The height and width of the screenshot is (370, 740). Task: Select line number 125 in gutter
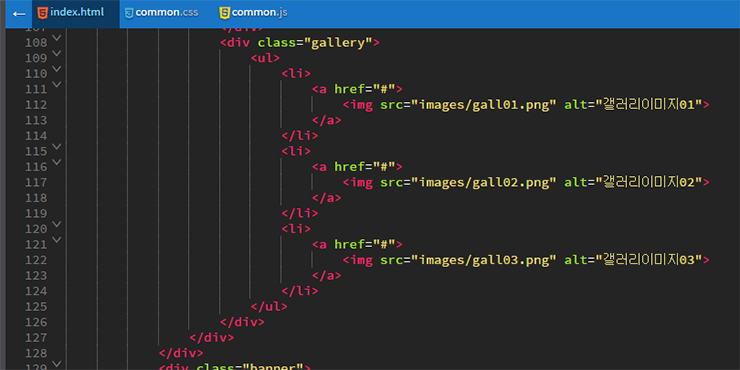[x=36, y=307]
